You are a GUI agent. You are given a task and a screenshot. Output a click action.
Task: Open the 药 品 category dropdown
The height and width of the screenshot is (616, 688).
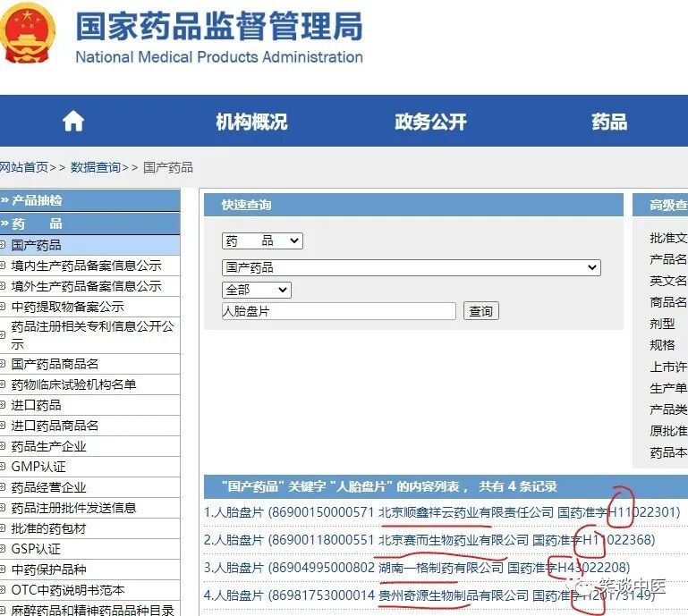click(262, 240)
